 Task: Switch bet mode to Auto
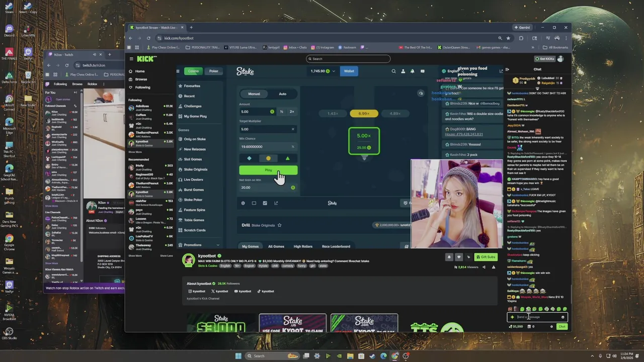[283, 94]
